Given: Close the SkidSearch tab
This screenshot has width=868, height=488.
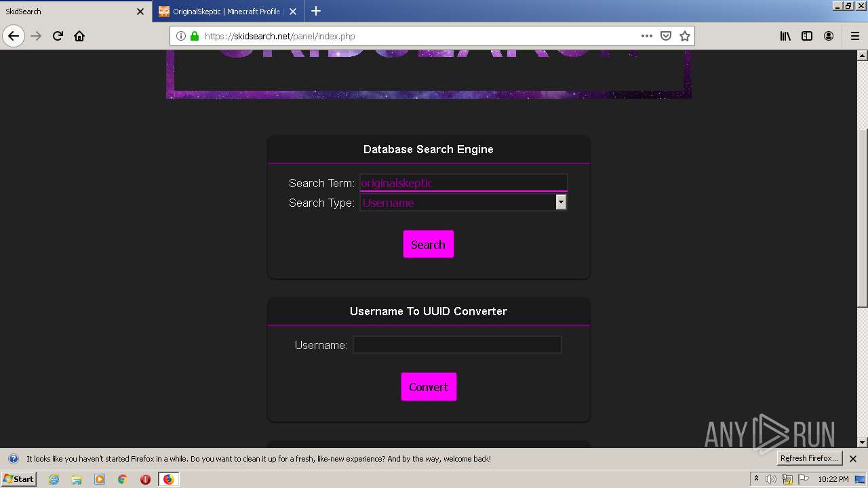Looking at the screenshot, I should point(140,12).
